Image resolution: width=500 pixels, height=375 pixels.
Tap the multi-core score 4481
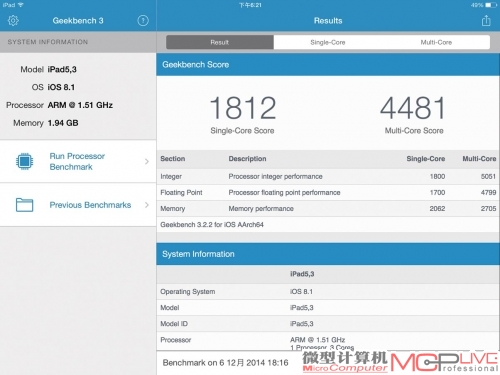click(413, 108)
